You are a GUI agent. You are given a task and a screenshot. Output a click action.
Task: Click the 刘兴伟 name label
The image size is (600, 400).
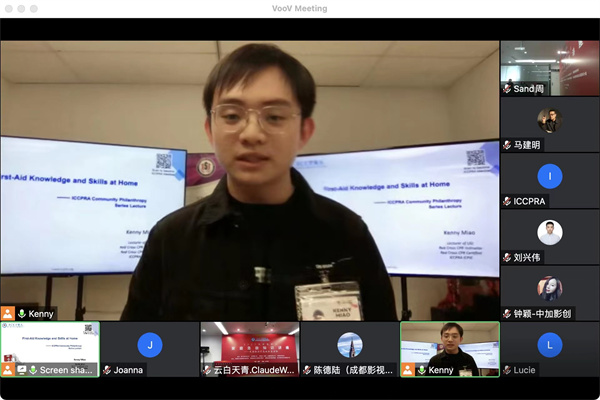tap(527, 258)
